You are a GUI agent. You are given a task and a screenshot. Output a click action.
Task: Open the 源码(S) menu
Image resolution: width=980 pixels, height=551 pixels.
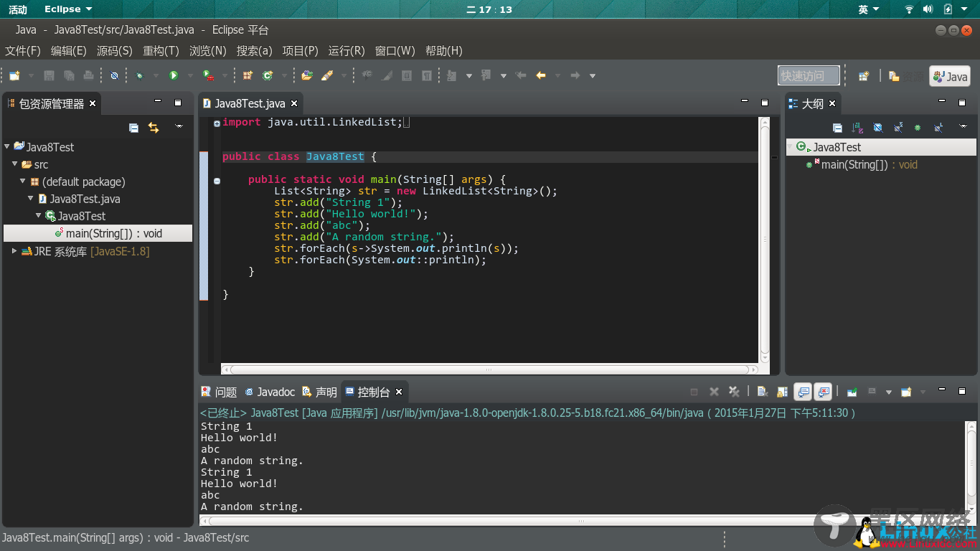click(x=115, y=51)
